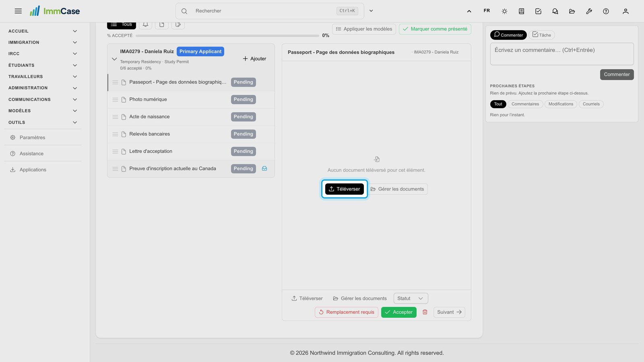Click Suivant to go next
Screen dimensions: 644x362
(449, 312)
